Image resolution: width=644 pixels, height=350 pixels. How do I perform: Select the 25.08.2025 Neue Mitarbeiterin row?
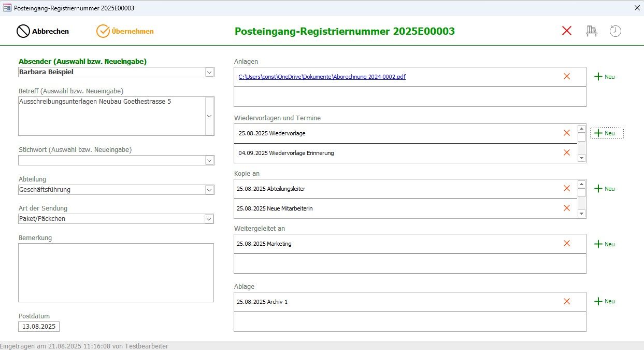coord(406,208)
